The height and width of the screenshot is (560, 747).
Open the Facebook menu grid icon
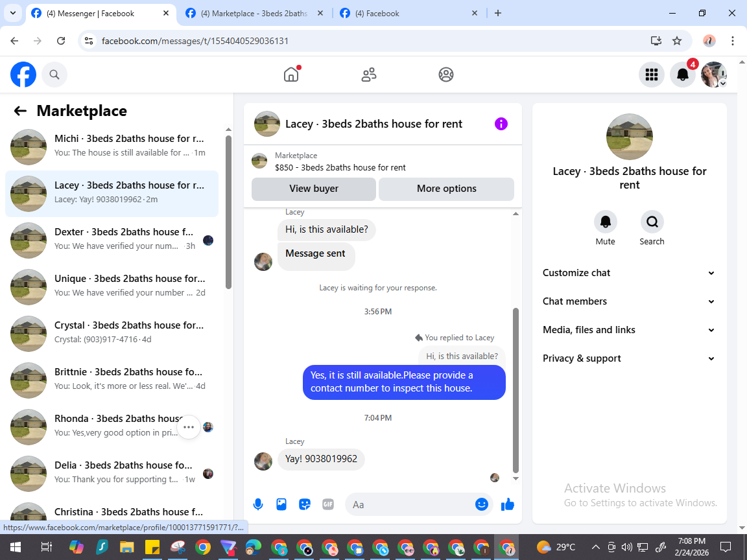pyautogui.click(x=651, y=75)
